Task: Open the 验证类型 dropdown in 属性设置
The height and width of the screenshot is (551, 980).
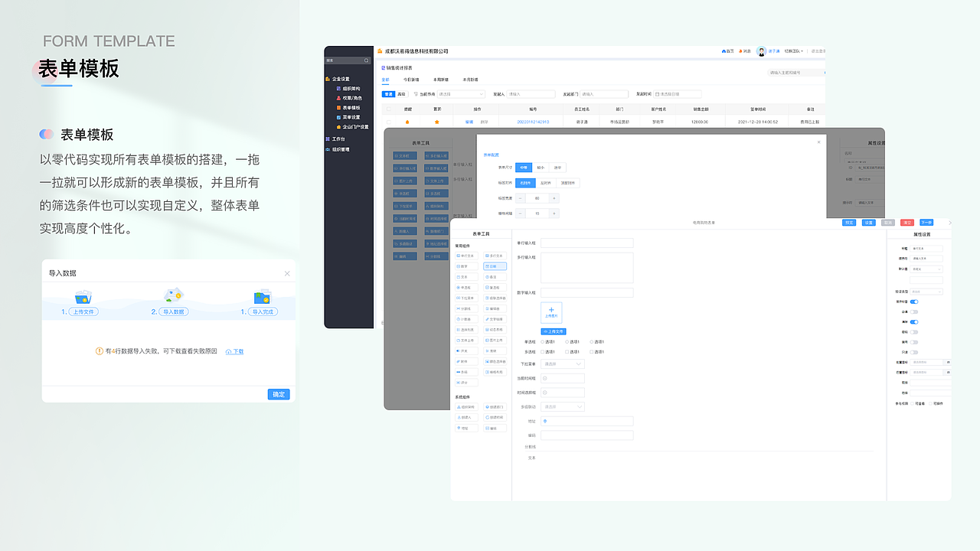Action: point(926,292)
